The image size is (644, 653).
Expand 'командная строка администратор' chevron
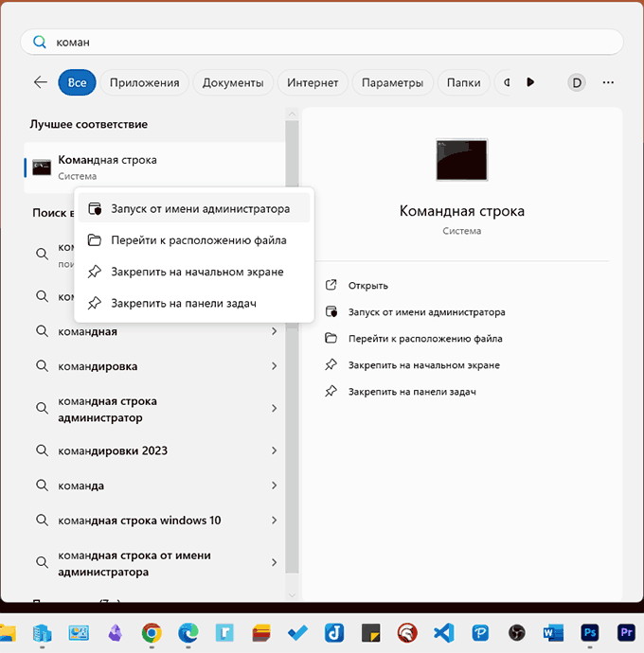coord(274,409)
